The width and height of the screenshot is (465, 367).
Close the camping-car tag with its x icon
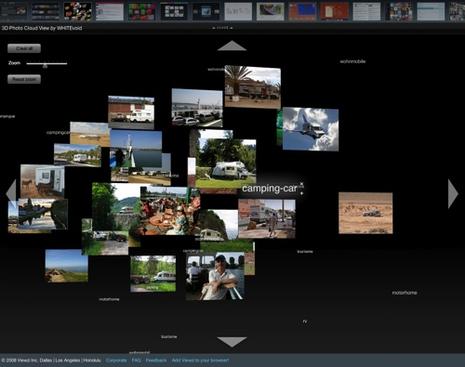coord(302,184)
